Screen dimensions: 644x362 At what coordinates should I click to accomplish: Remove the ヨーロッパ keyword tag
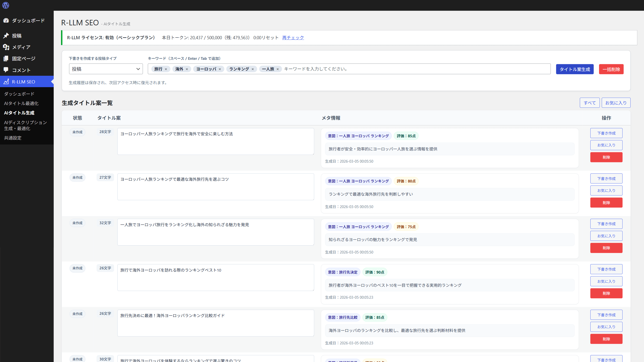[220, 69]
